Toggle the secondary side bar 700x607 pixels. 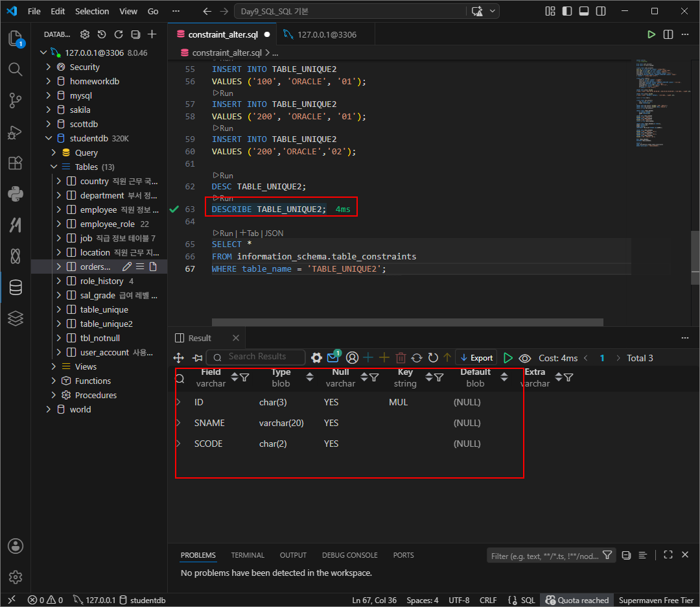[x=601, y=11]
